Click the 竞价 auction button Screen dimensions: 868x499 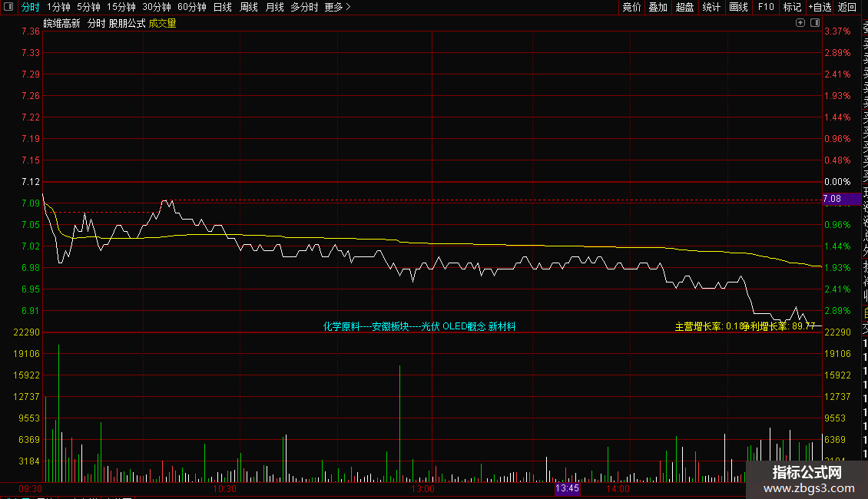click(x=631, y=7)
